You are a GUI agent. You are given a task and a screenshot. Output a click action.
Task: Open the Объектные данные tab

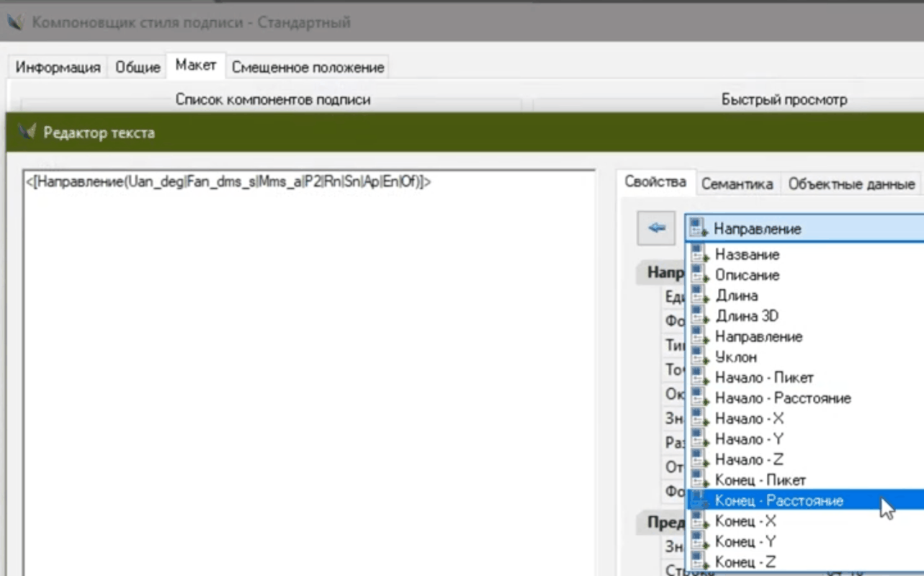coord(851,184)
